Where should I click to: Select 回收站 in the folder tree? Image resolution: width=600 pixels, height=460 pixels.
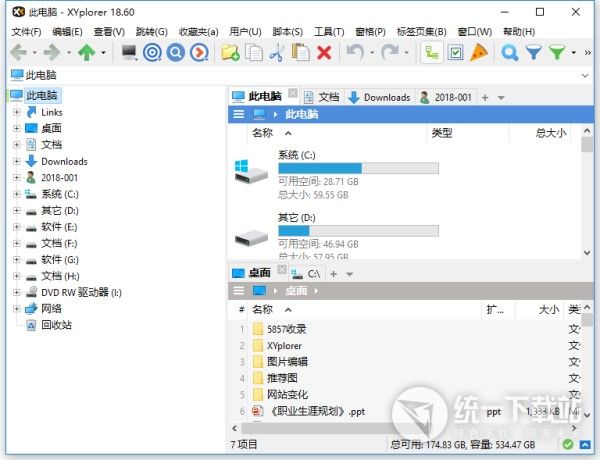pyautogui.click(x=56, y=325)
